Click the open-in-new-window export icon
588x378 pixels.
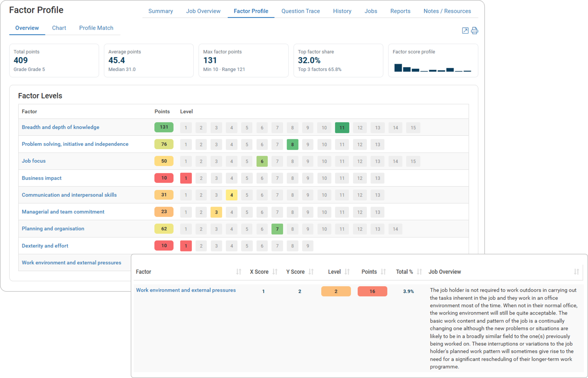tap(465, 31)
